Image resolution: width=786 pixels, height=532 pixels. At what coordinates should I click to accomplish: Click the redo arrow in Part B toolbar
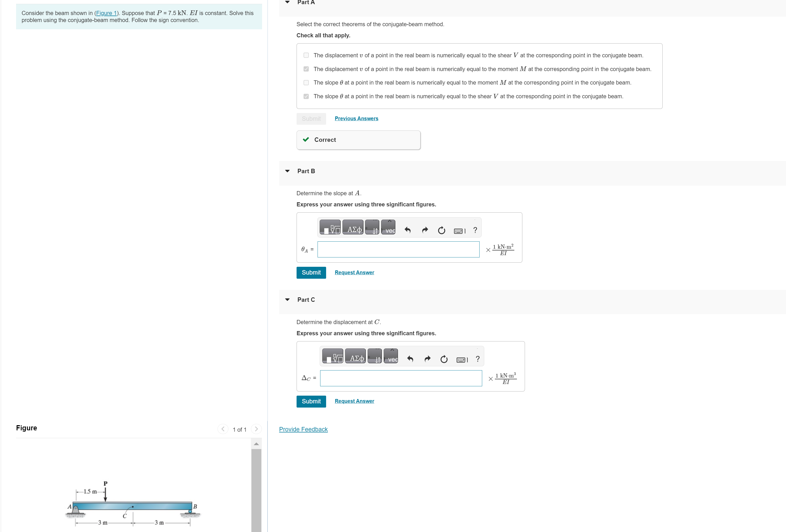(425, 230)
